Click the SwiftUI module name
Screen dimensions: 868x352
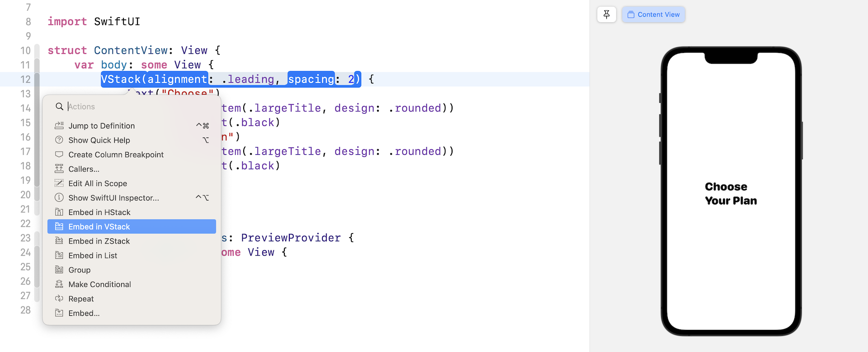tap(117, 22)
